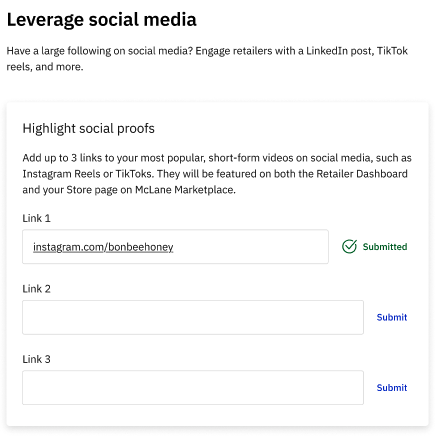
Task: Click blank area right of Link 1 URL
Action: coord(250,247)
